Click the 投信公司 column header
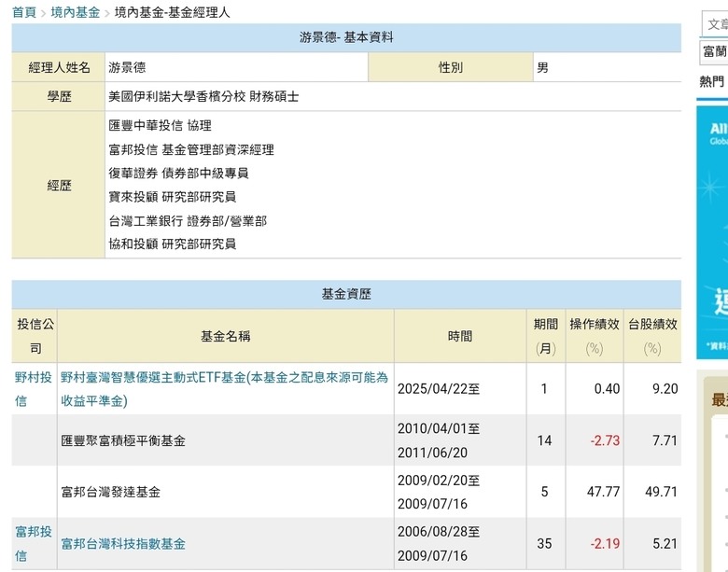Screen dimensions: 728x572 point(35,336)
